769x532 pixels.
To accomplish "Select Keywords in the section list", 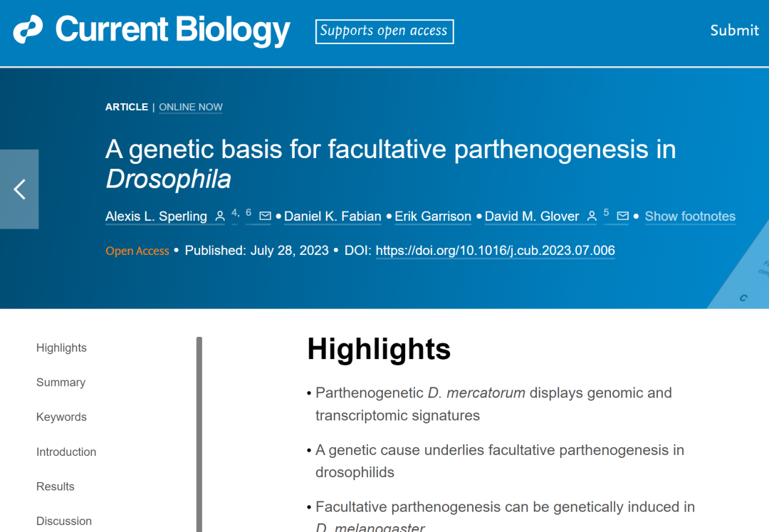I will (61, 417).
